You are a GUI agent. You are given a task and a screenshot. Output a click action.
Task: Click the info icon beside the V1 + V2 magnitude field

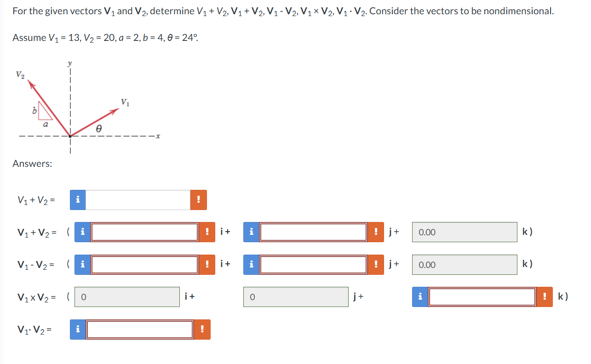click(77, 200)
